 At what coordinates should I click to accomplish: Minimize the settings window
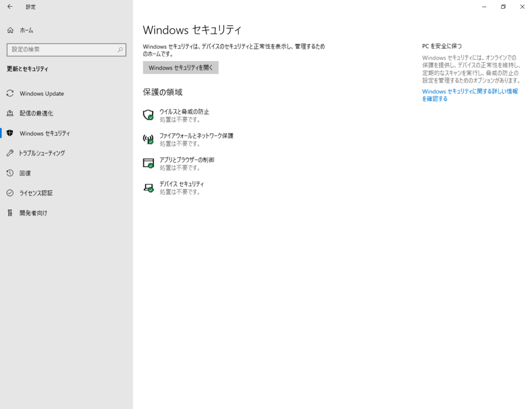pyautogui.click(x=484, y=6)
